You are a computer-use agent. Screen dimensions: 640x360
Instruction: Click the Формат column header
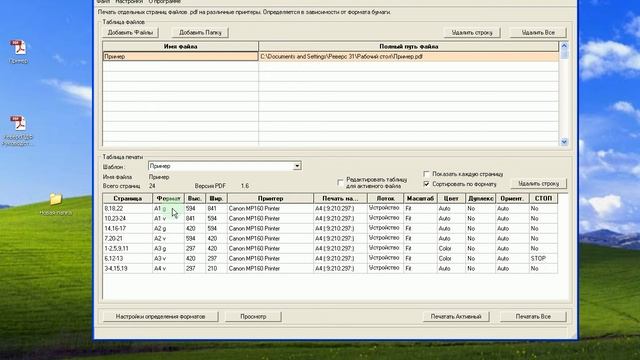click(x=169, y=198)
